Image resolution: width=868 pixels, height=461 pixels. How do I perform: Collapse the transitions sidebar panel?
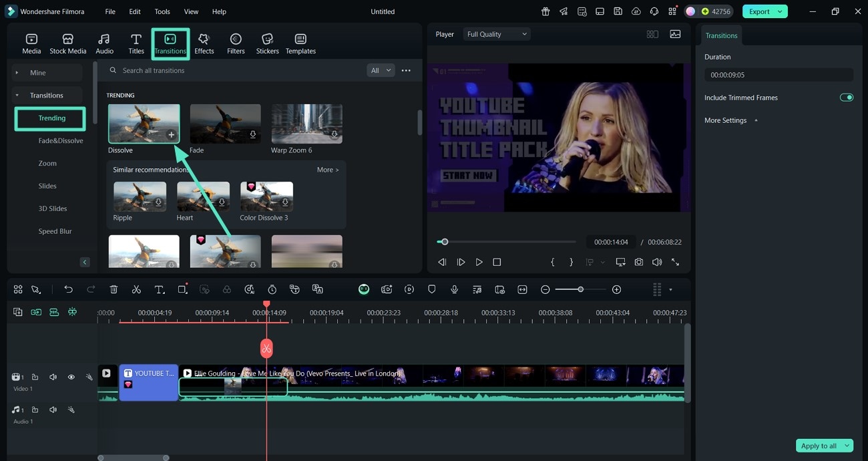tap(85, 262)
